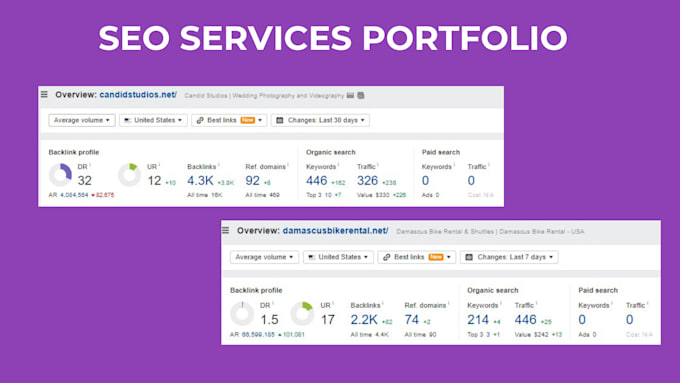The height and width of the screenshot is (383, 680).
Task: Click Organic search heading in damascusbikerental panel
Action: click(493, 290)
